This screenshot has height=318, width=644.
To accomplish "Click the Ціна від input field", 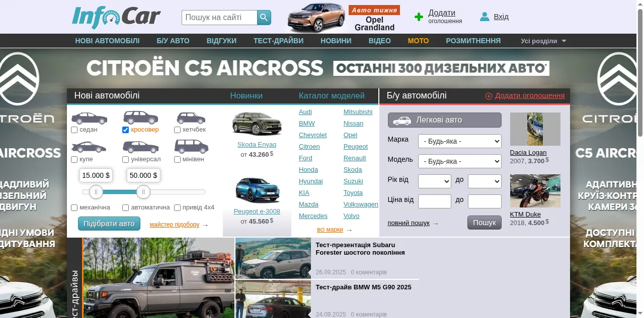I will coord(435,201).
